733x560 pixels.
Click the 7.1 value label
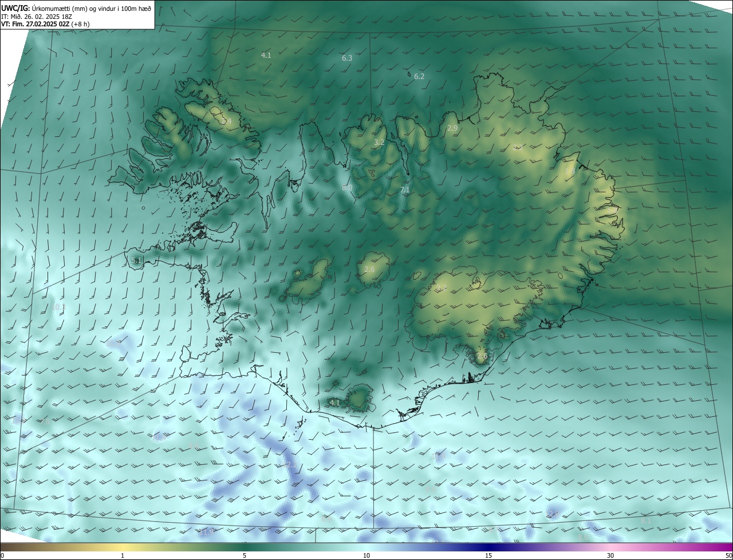click(x=405, y=190)
